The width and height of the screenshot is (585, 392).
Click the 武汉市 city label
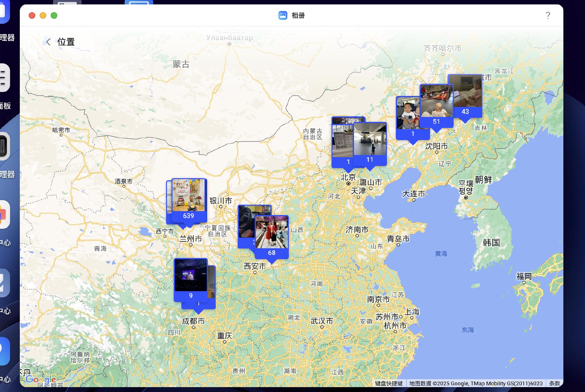click(322, 321)
